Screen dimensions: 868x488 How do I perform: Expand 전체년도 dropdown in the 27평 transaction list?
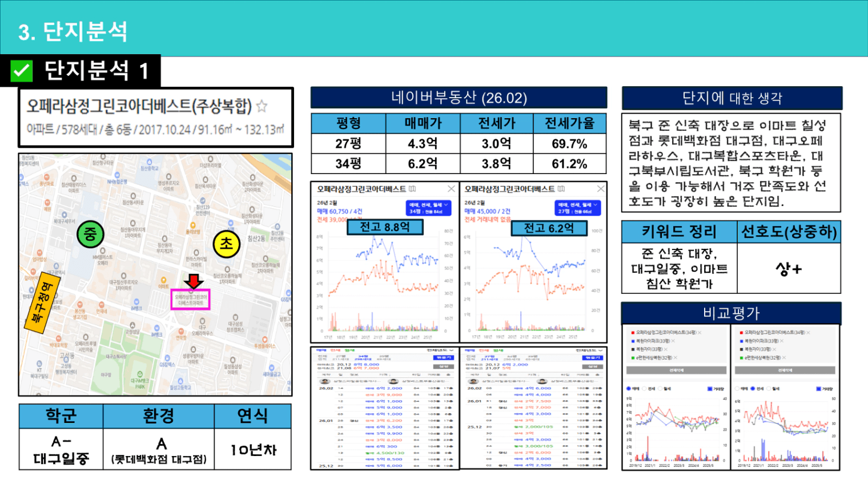click(x=589, y=350)
